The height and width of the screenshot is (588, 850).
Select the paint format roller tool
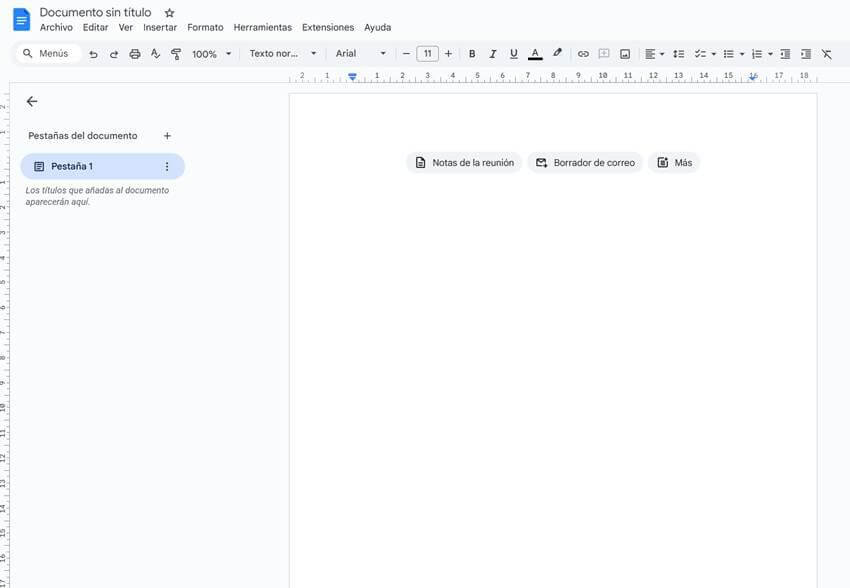point(176,54)
